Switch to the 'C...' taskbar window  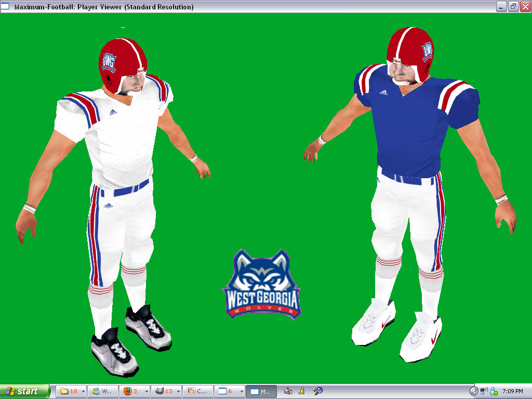(x=198, y=391)
